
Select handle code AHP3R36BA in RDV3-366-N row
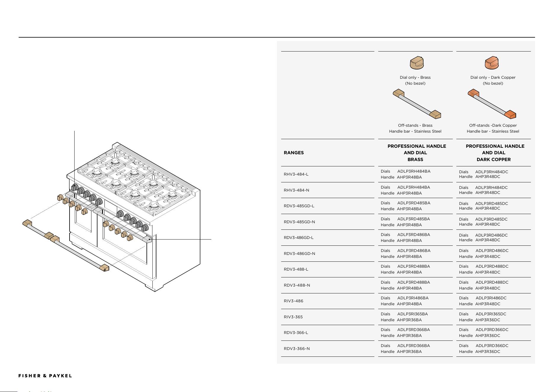[409, 352]
